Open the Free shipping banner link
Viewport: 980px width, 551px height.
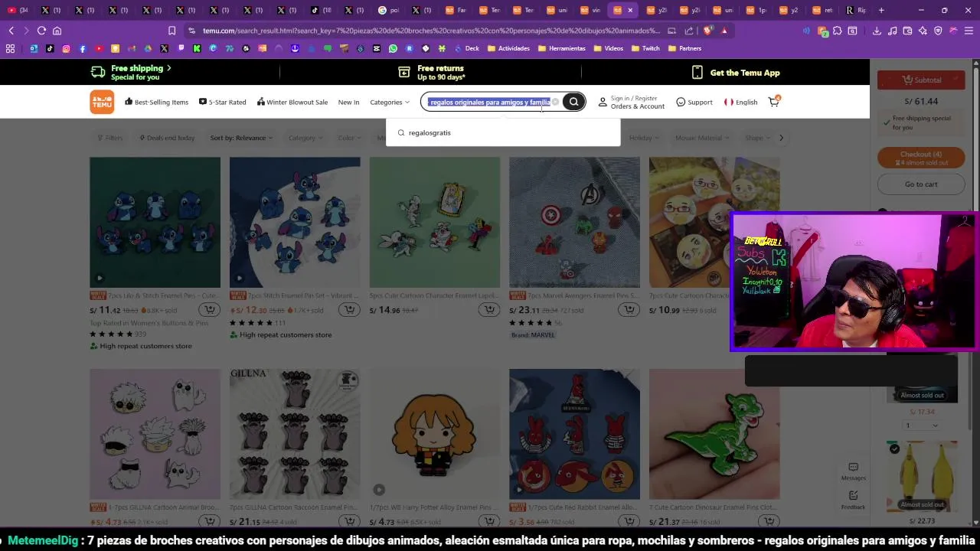click(131, 73)
